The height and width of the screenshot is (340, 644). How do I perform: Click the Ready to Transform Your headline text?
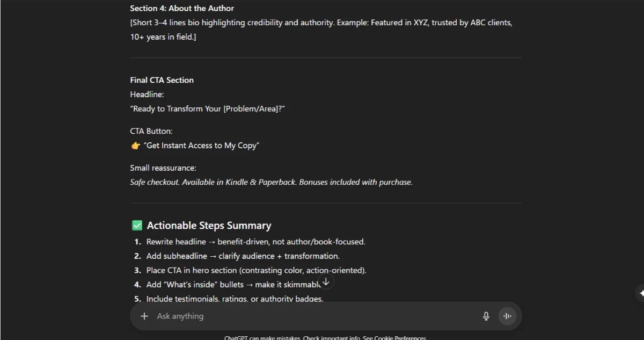(207, 108)
